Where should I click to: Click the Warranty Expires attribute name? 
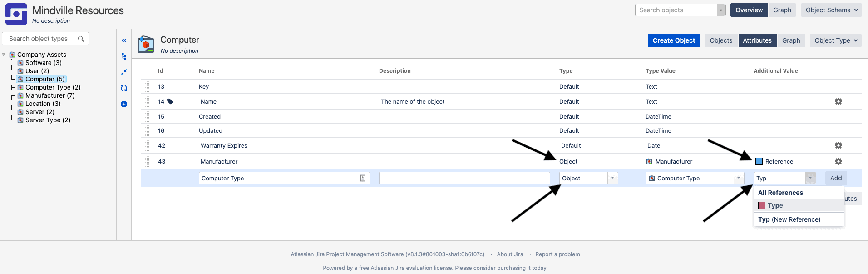224,145
